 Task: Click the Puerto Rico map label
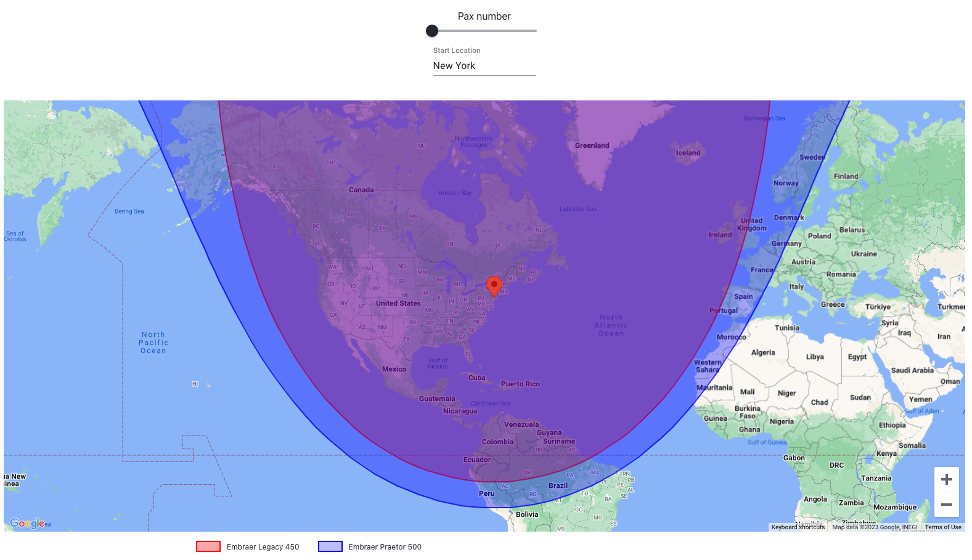coord(520,384)
